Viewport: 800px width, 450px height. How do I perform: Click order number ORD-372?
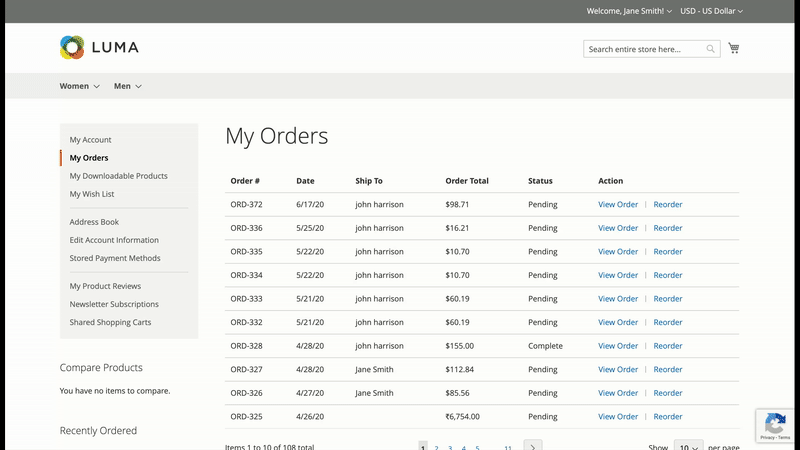(246, 204)
